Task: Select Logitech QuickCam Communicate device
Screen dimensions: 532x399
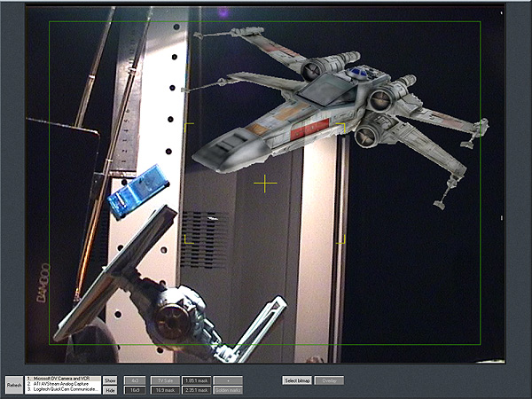Action: pyautogui.click(x=63, y=389)
